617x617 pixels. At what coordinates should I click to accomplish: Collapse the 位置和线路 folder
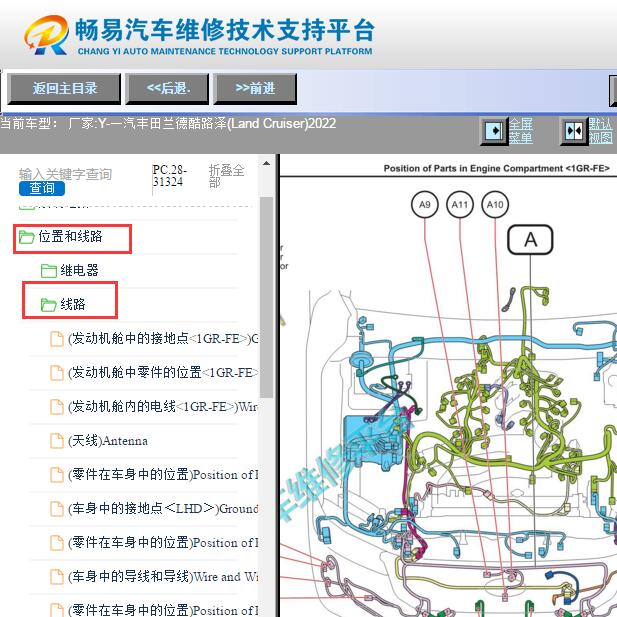[70, 236]
